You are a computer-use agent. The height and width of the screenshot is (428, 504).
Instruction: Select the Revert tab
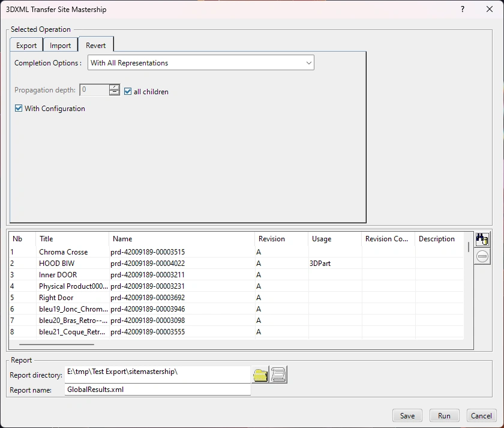(x=96, y=45)
